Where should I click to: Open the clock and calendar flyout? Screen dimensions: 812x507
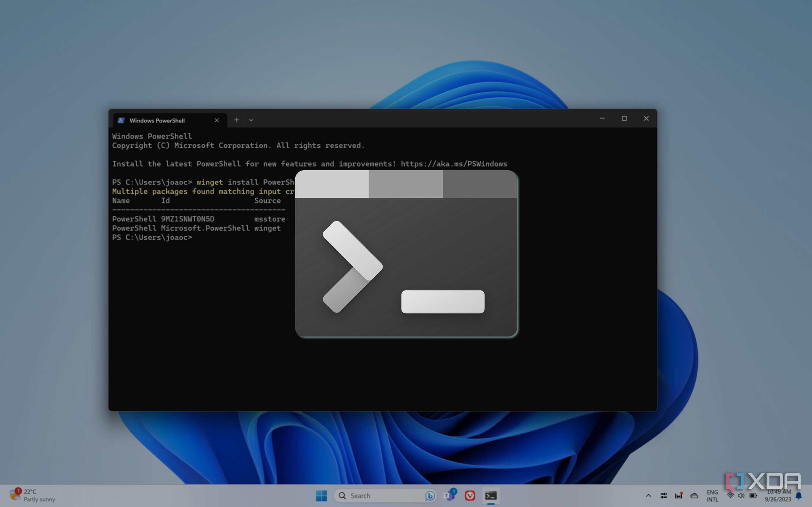(x=778, y=496)
